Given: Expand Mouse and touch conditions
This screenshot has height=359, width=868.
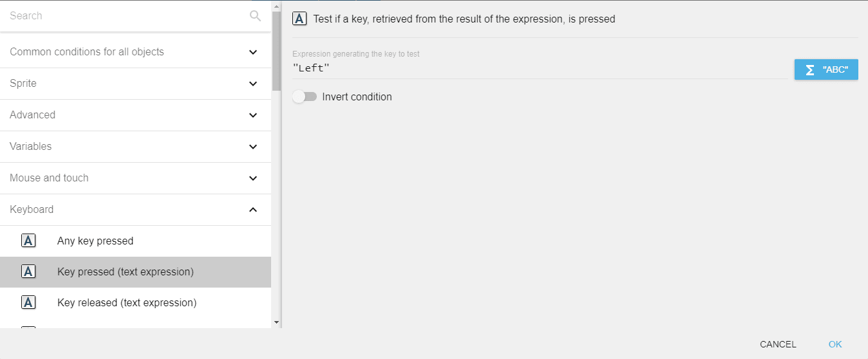Looking at the screenshot, I should click(253, 178).
